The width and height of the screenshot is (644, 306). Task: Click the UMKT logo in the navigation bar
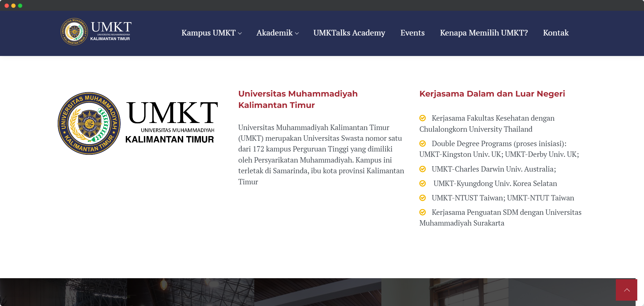click(x=96, y=32)
